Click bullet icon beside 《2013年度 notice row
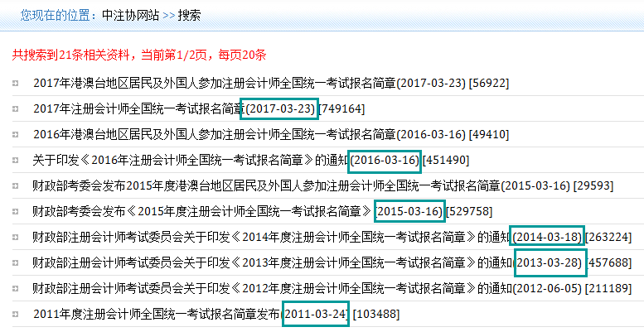 pyautogui.click(x=16, y=262)
